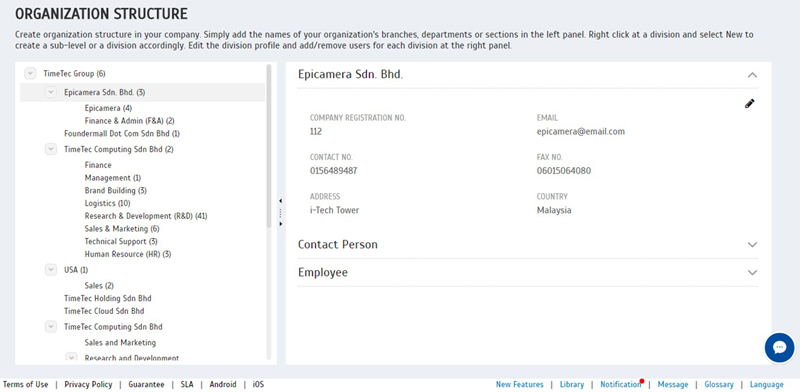Select TimeTec Holding Sdn Bhd
This screenshot has width=800, height=392.
tap(108, 298)
